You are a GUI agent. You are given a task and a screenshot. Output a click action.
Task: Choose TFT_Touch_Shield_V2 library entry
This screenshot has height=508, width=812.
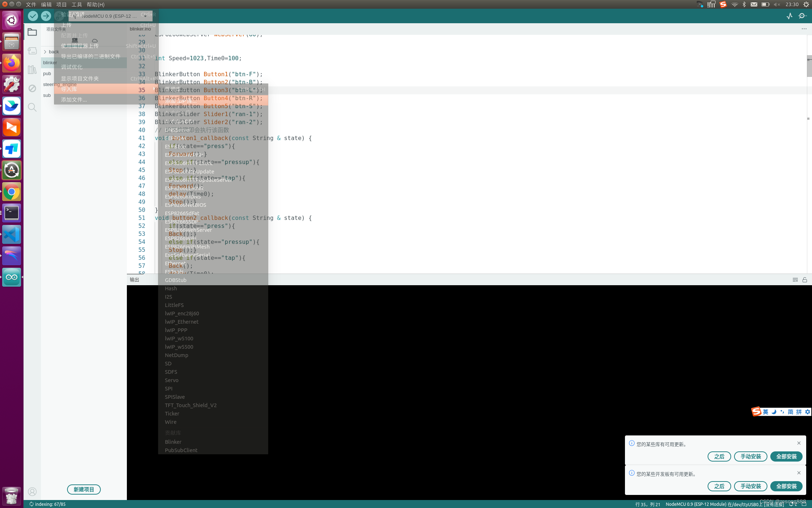tap(213, 405)
